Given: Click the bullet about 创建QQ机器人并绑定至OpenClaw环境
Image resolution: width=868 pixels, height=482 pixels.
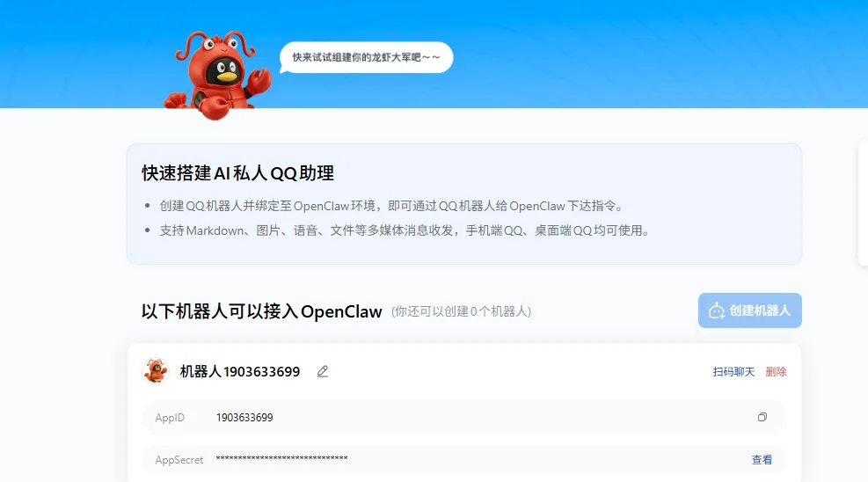Looking at the screenshot, I should click(392, 206).
